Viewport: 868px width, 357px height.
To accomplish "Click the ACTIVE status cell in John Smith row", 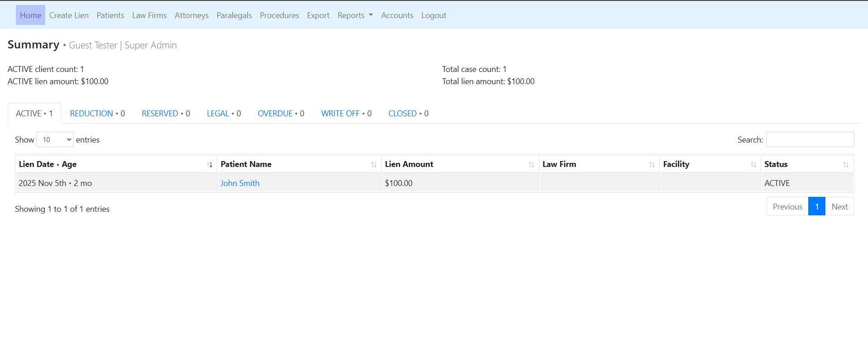I will coord(807,183).
